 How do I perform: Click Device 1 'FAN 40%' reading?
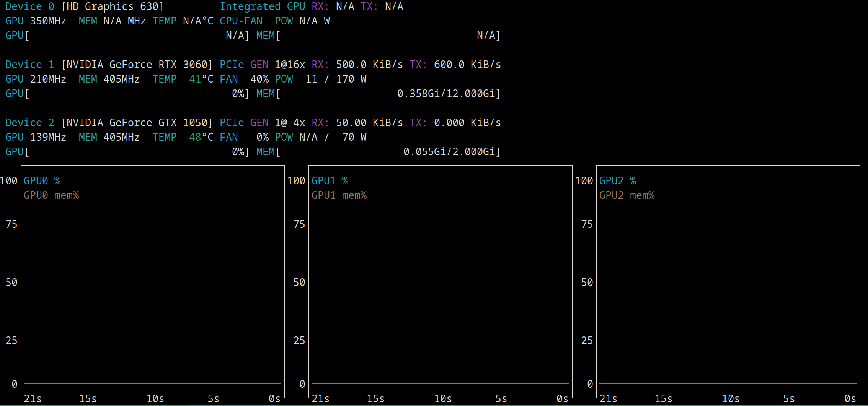[244, 79]
